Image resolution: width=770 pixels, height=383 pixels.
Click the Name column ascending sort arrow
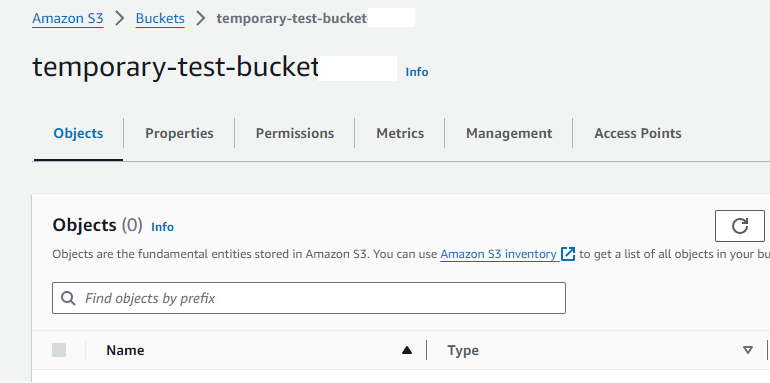click(407, 350)
